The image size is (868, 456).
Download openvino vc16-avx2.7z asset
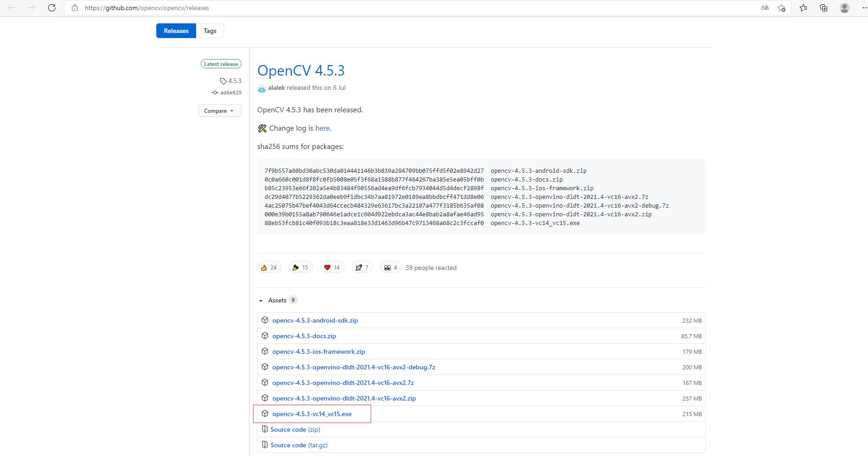pos(343,383)
